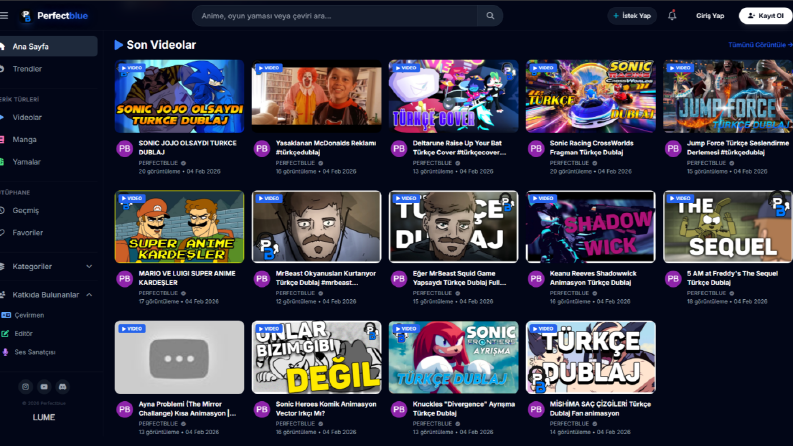
Task: Collapse the Katkıda Bulunanlar section
Action: pos(49,295)
